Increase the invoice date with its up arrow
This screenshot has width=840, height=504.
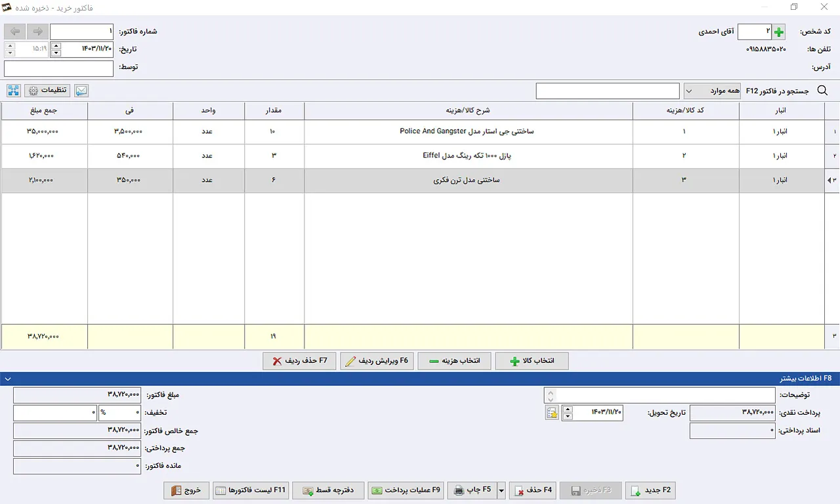56,46
